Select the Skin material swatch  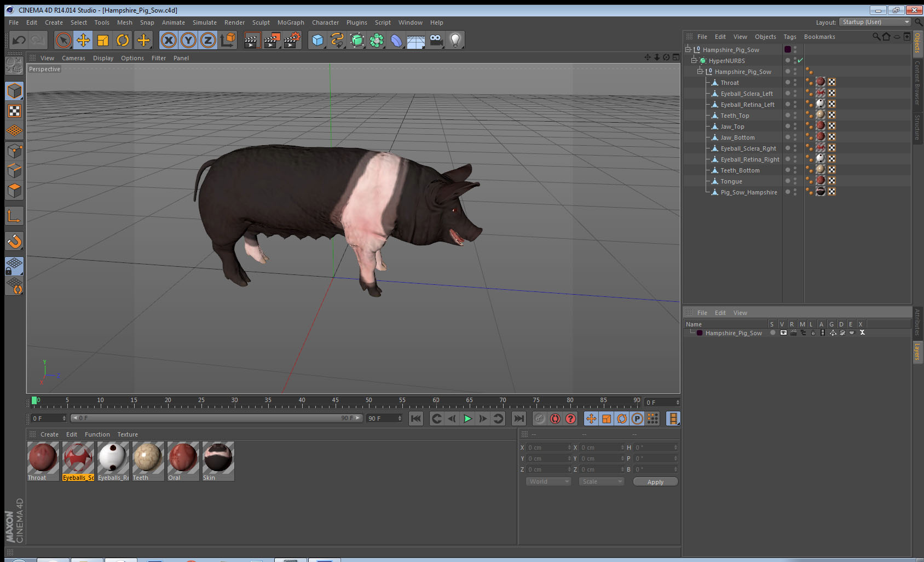tap(218, 461)
